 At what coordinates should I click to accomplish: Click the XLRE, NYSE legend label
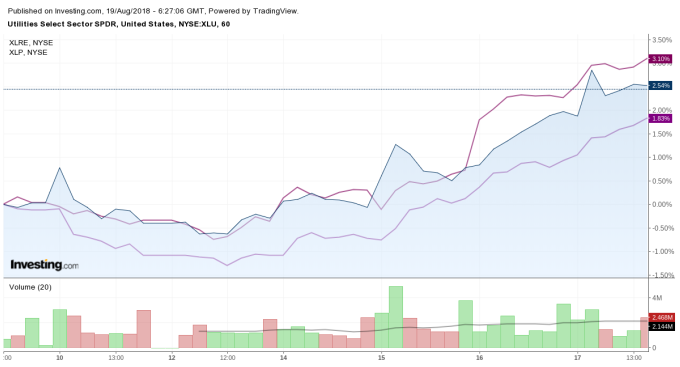(x=31, y=43)
